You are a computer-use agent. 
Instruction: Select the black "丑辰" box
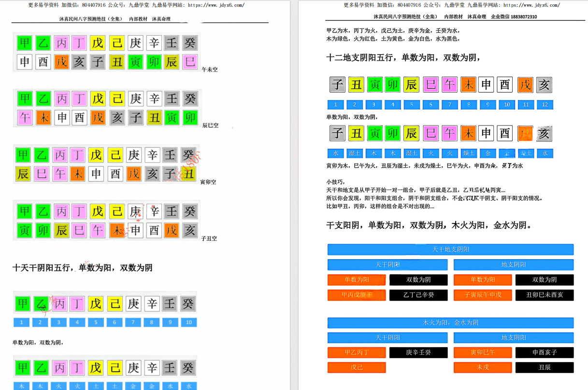[x=545, y=368]
